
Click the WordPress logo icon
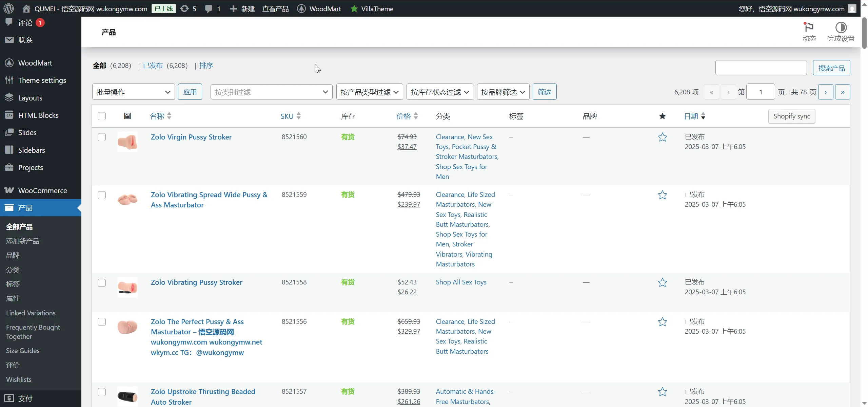9,8
